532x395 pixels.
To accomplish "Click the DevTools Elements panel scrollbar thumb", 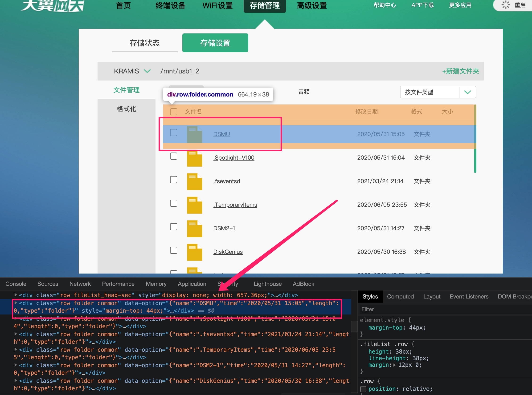I will (354, 326).
